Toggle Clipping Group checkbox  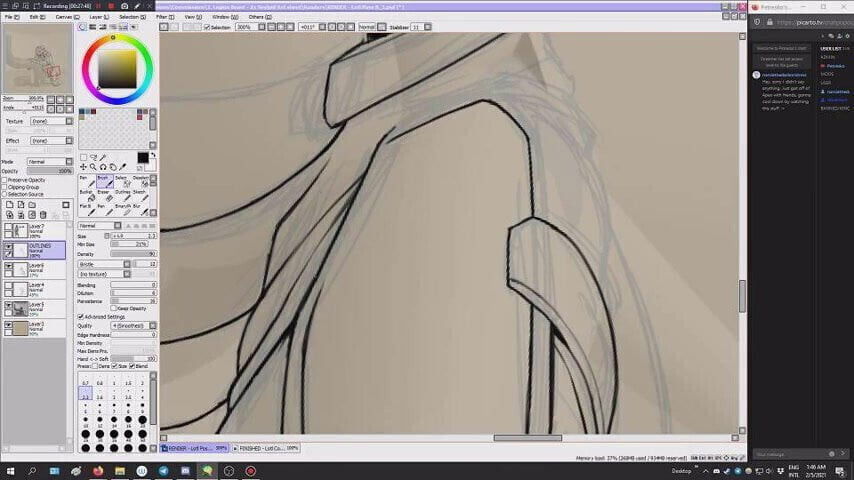(4, 187)
